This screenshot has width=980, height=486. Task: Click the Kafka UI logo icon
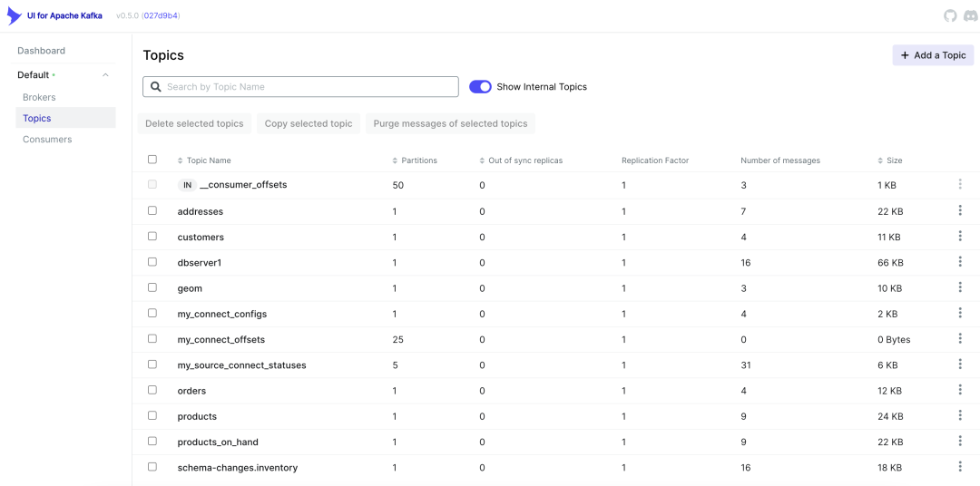(x=14, y=16)
